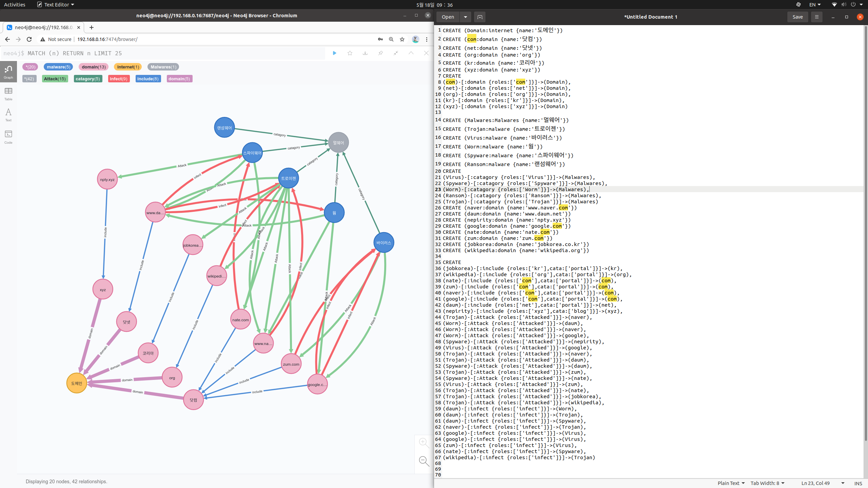Select the neo4j browser tab

pyautogui.click(x=43, y=27)
